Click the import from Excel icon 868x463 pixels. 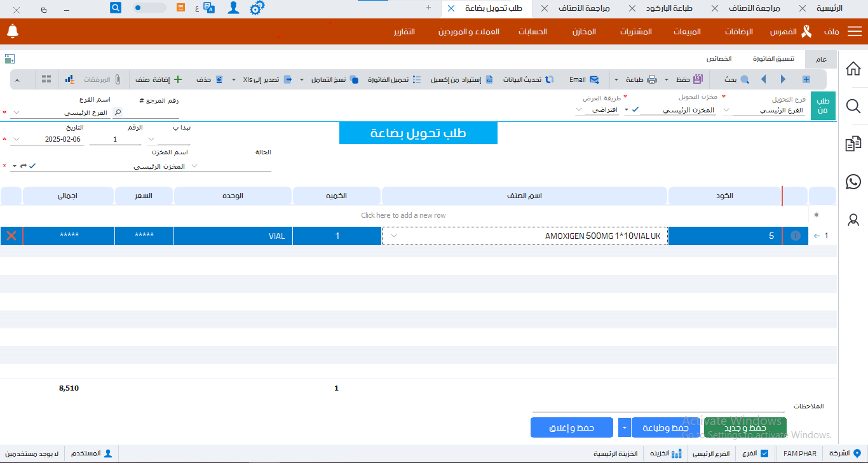pyautogui.click(x=489, y=79)
